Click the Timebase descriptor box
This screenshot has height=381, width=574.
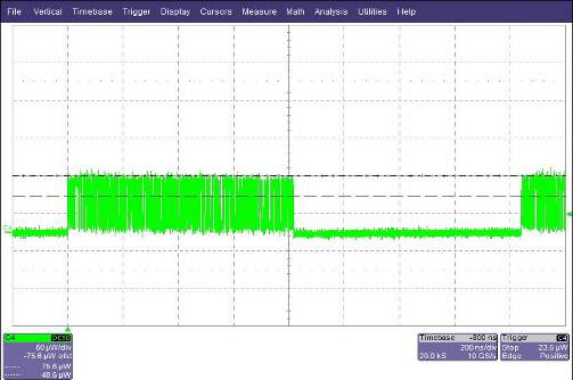point(458,347)
